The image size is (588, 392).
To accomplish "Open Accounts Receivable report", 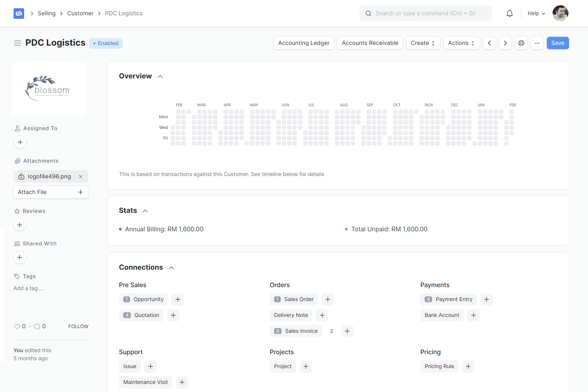I will pos(370,43).
